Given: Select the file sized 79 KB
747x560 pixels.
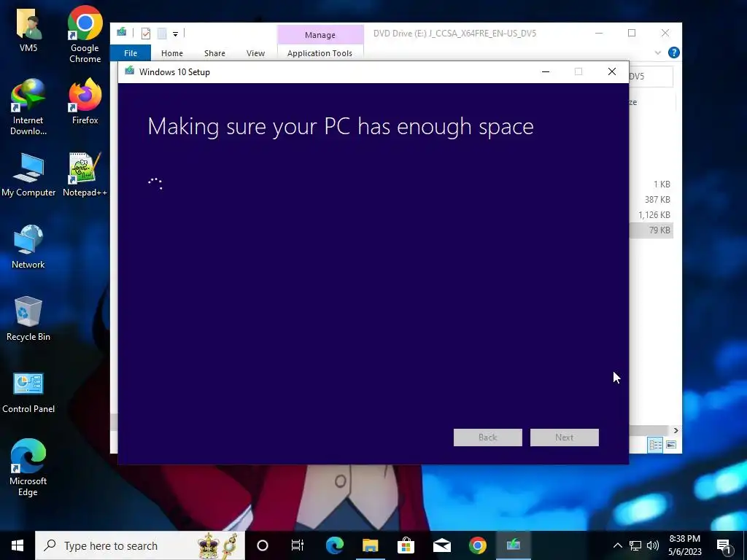Looking at the screenshot, I should tap(651, 230).
